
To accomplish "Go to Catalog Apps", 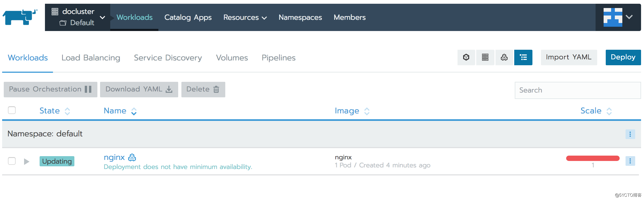I will click(188, 17).
